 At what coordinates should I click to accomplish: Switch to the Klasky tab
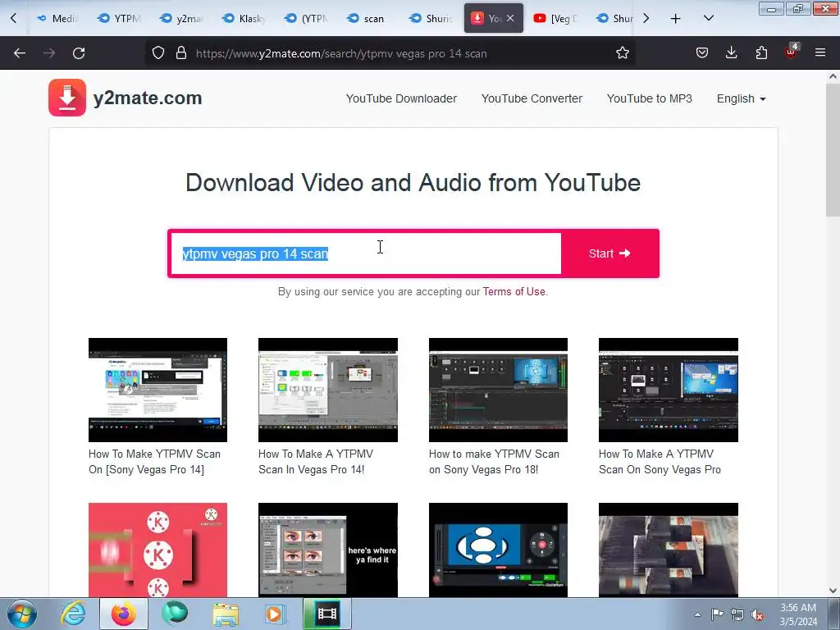pos(244,18)
